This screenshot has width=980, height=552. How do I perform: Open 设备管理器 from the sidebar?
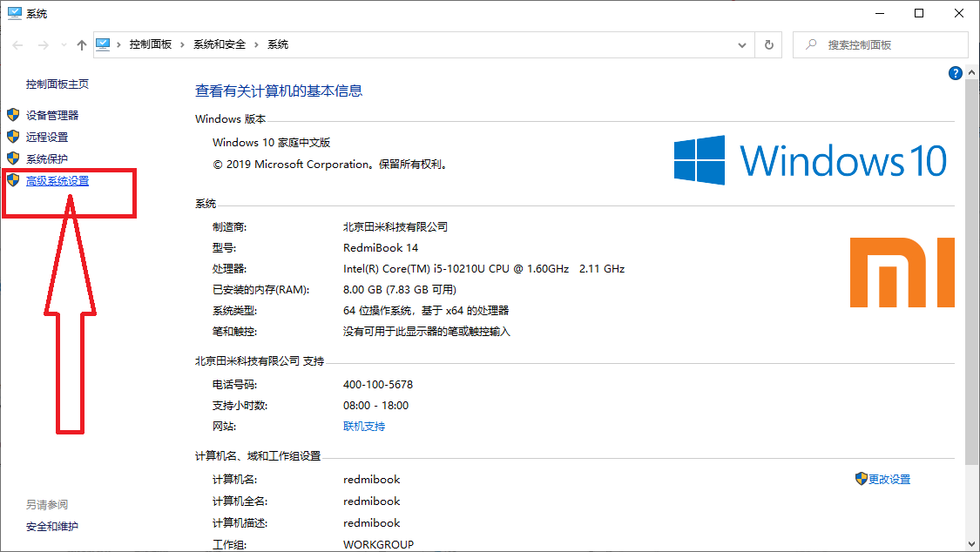53,114
